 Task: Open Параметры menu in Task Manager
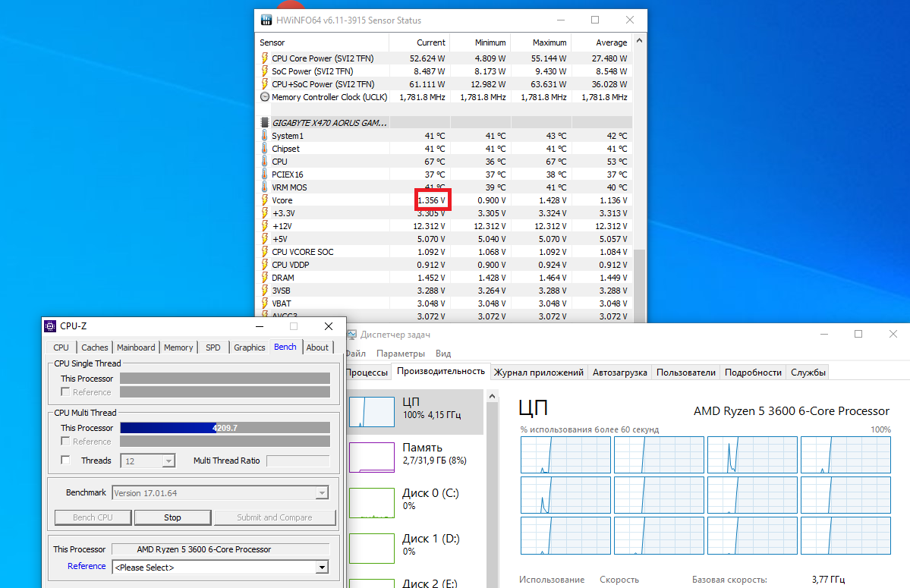(401, 353)
